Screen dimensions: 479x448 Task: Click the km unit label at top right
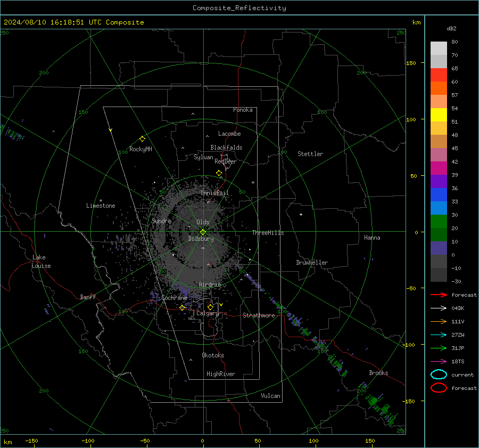click(x=416, y=22)
